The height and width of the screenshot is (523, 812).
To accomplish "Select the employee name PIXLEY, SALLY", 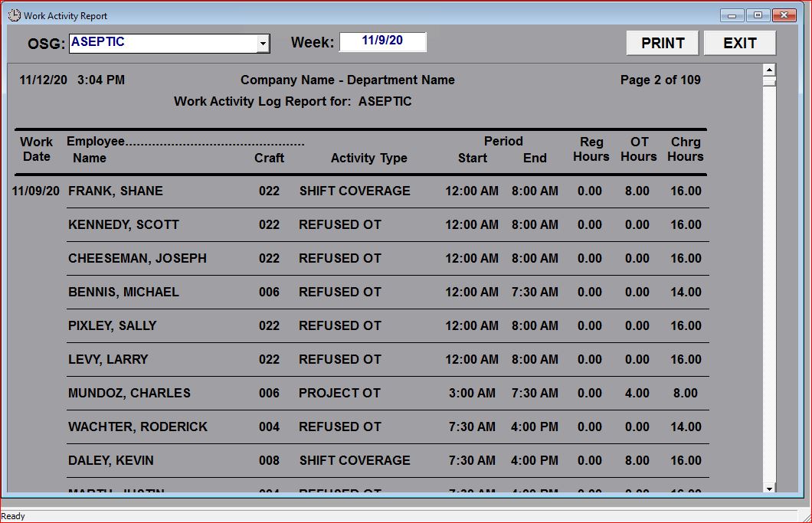I will click(113, 325).
